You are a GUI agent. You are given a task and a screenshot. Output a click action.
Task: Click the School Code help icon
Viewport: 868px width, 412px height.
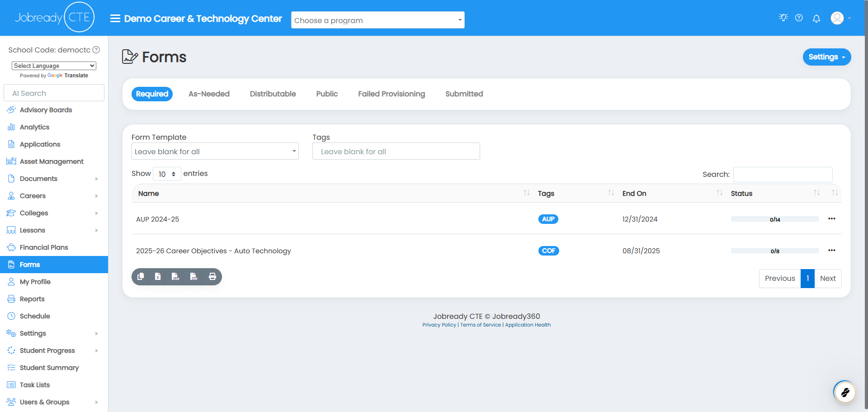pyautogui.click(x=96, y=50)
